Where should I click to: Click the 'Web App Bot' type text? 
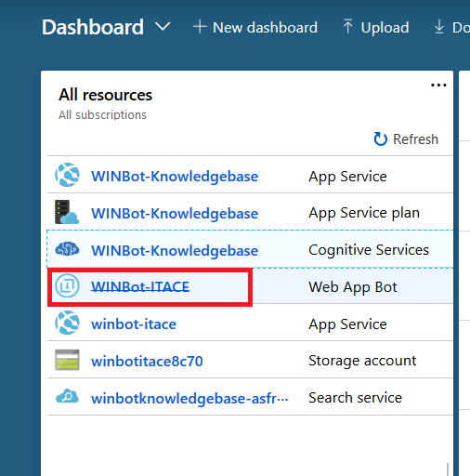coord(353,287)
